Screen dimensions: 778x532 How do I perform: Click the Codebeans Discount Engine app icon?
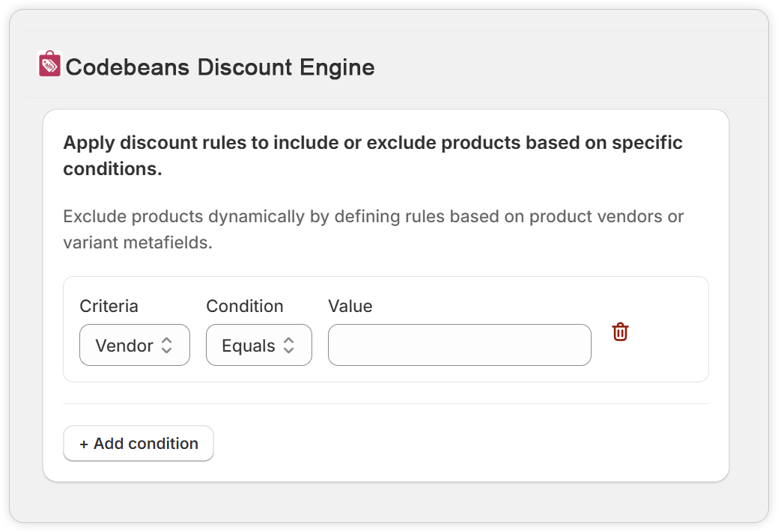49,64
